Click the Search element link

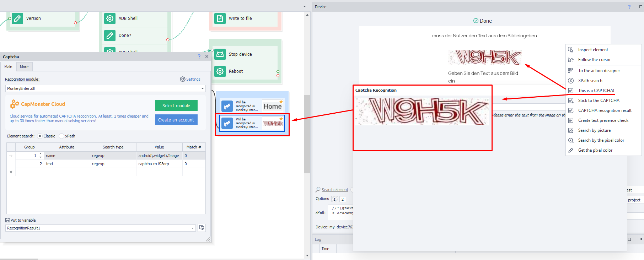(x=335, y=190)
